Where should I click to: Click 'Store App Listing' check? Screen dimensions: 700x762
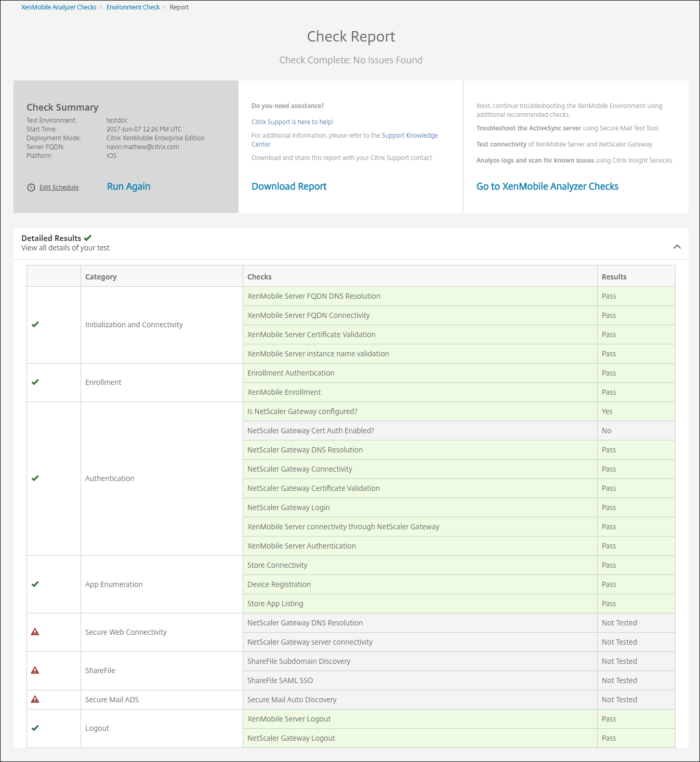click(x=420, y=604)
